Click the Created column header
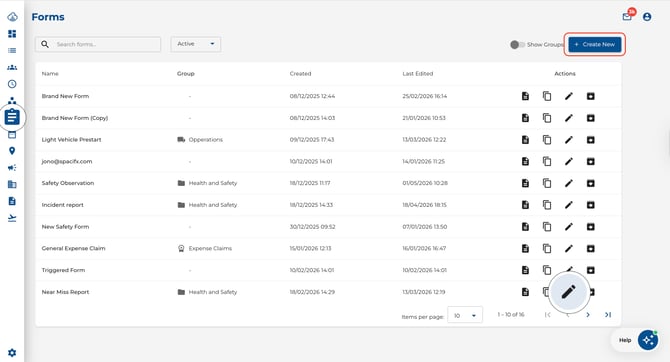 [300, 74]
